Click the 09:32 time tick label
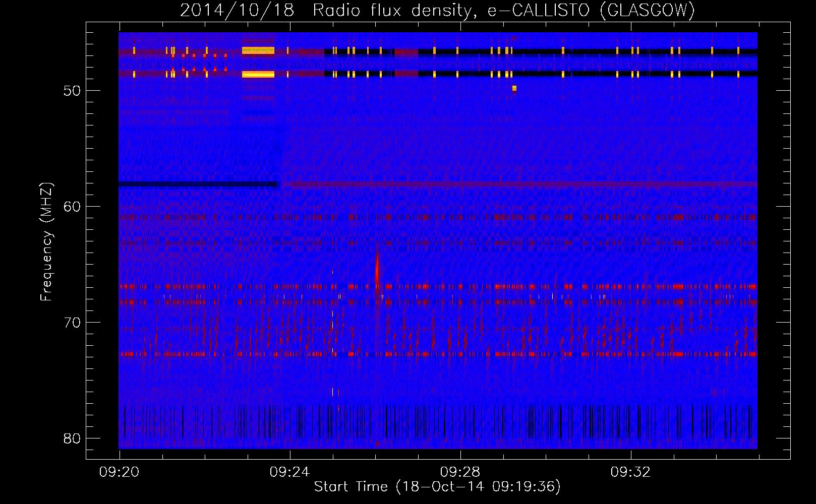 click(x=631, y=472)
